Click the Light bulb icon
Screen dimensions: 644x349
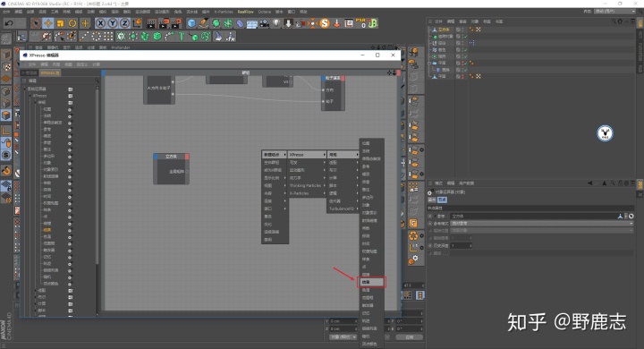(276, 23)
